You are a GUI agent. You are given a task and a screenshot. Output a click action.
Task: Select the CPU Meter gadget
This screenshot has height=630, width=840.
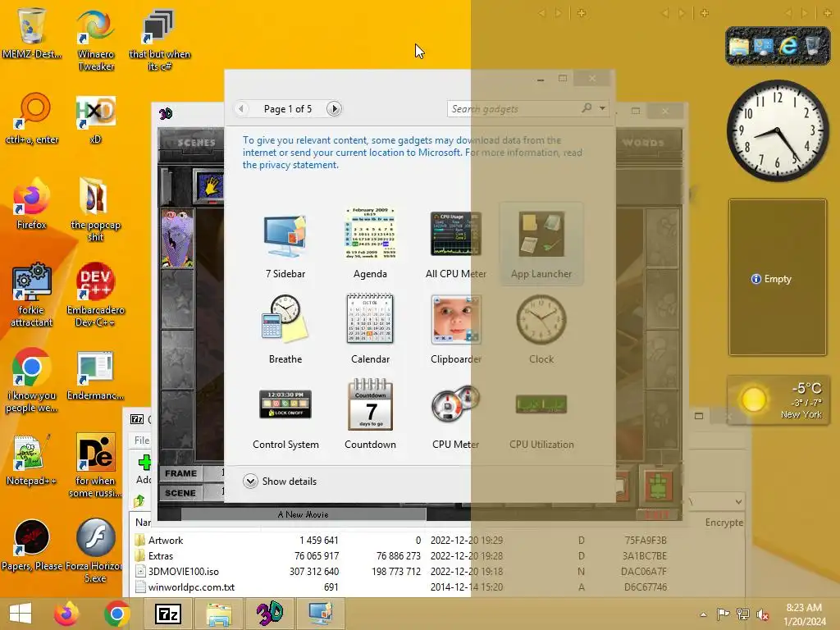tap(456, 414)
